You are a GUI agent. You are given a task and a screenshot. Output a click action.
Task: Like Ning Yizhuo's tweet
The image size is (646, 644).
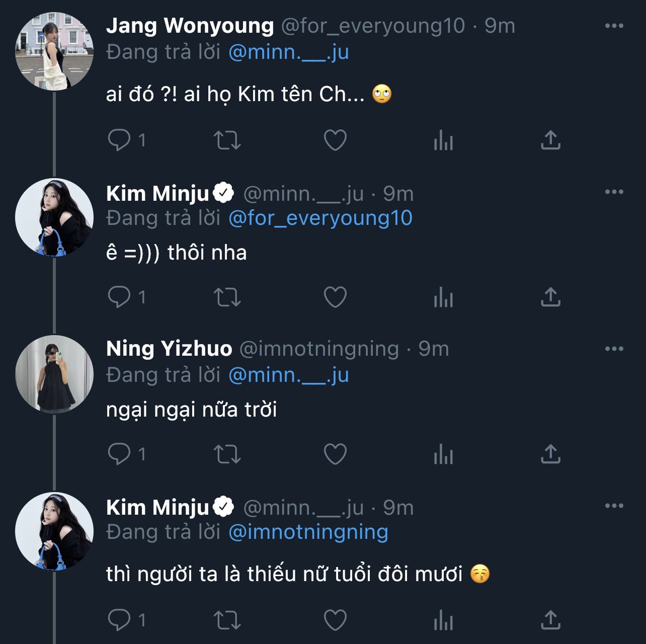coord(335,454)
